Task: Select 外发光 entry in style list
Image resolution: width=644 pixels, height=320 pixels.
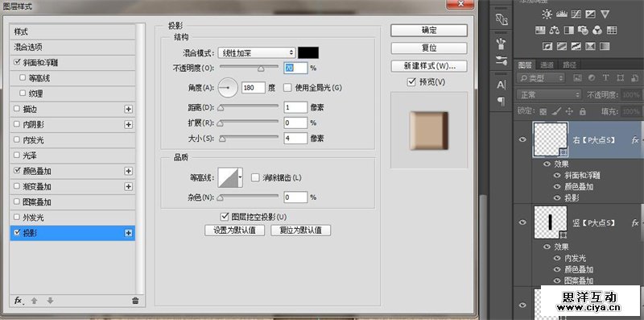Action: point(72,217)
